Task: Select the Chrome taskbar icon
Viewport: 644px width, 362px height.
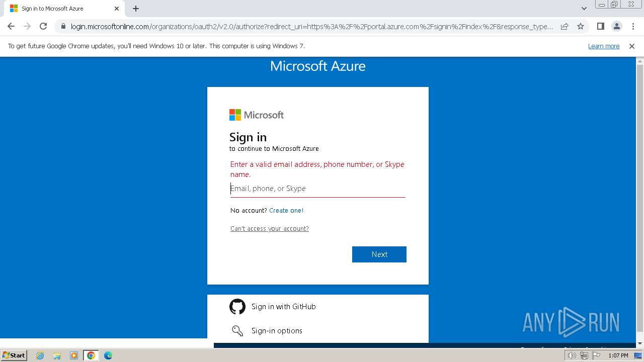Action: [x=91, y=355]
